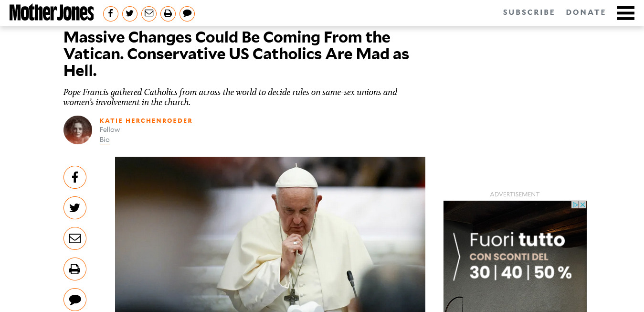
Task: Go to Mother Jones homepage logo
Action: click(52, 13)
